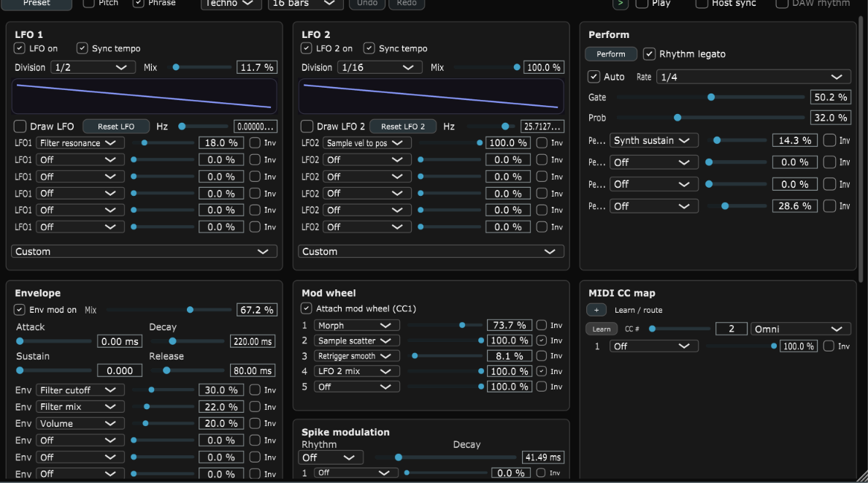Enable Inv for Synth sustain row
868x483 pixels.
pos(829,140)
